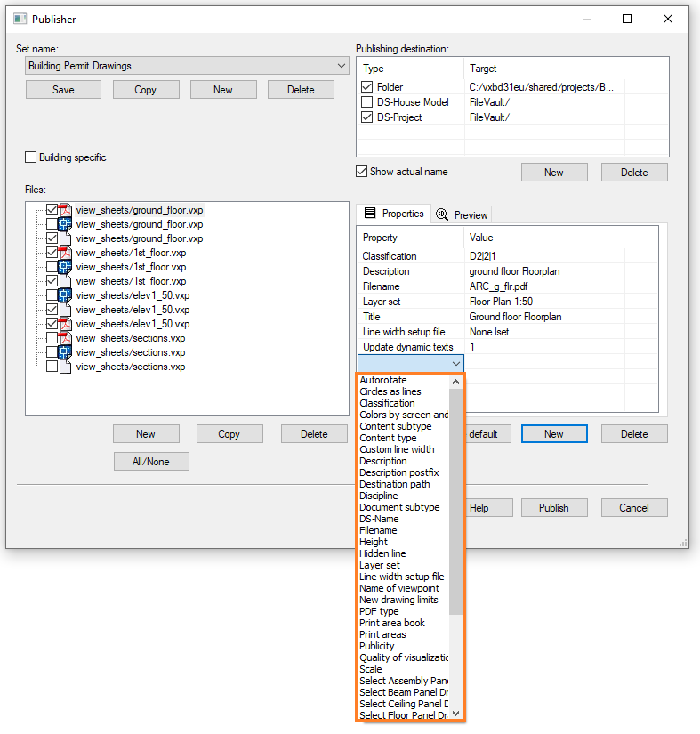Collapse the new property dropdown arrow
This screenshot has width=700, height=734.
[456, 363]
